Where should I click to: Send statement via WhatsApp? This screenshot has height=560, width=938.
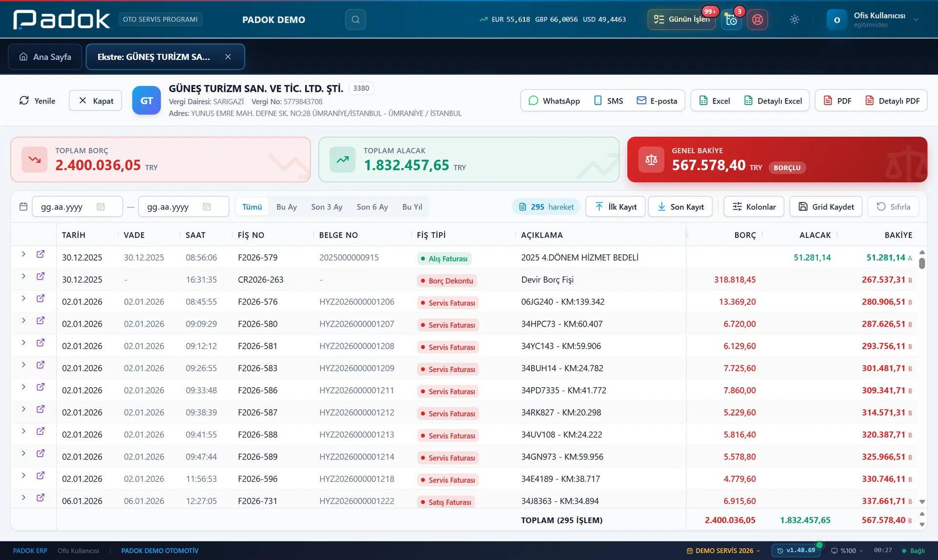pos(554,101)
